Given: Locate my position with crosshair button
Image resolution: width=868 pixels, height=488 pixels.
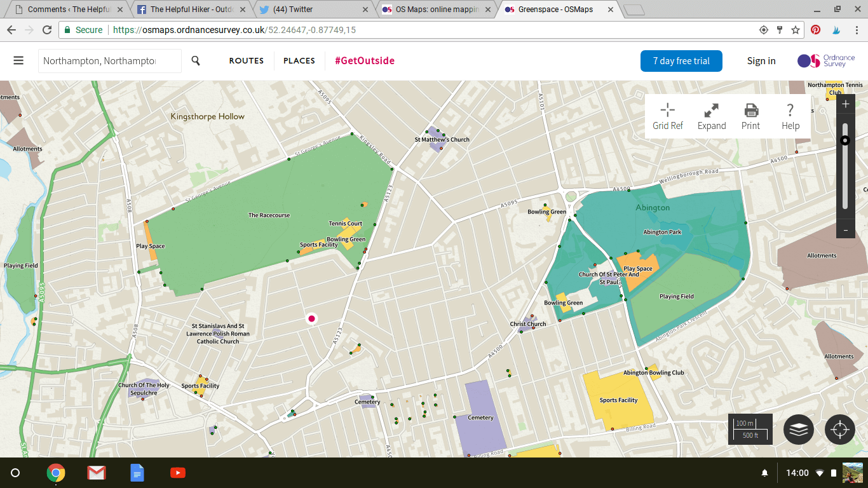Looking at the screenshot, I should [x=839, y=429].
